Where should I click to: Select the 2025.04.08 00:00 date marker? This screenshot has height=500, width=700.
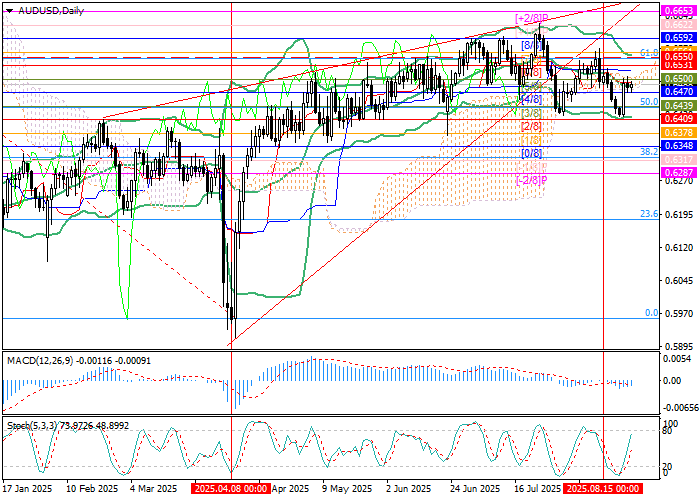231,488
